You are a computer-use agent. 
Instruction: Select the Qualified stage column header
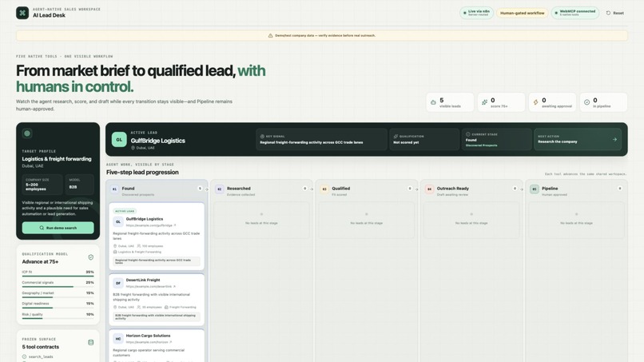tap(367, 191)
